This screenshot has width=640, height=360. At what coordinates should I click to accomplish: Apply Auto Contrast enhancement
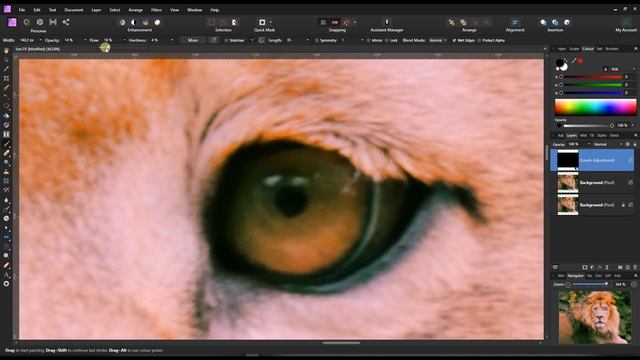[133, 22]
